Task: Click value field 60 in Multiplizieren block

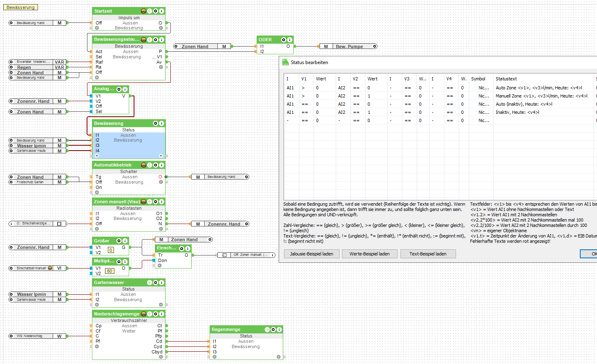Action: 110,271
